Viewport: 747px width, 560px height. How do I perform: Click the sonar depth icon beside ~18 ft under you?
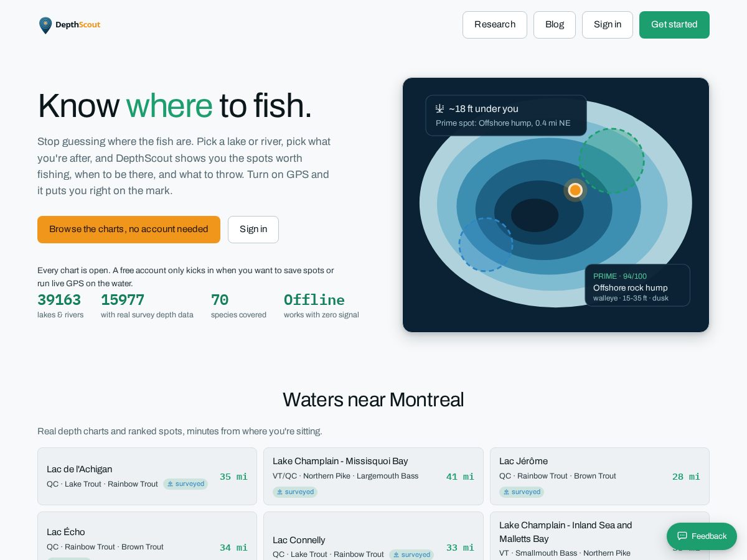coord(440,108)
